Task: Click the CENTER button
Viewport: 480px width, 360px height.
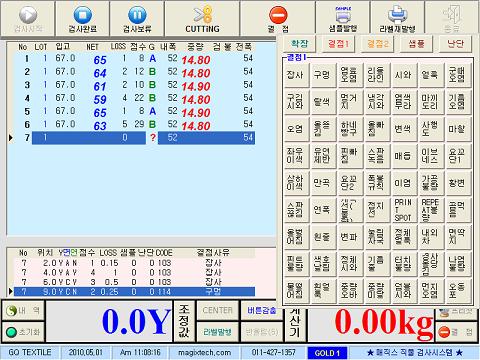Action: click(217, 310)
